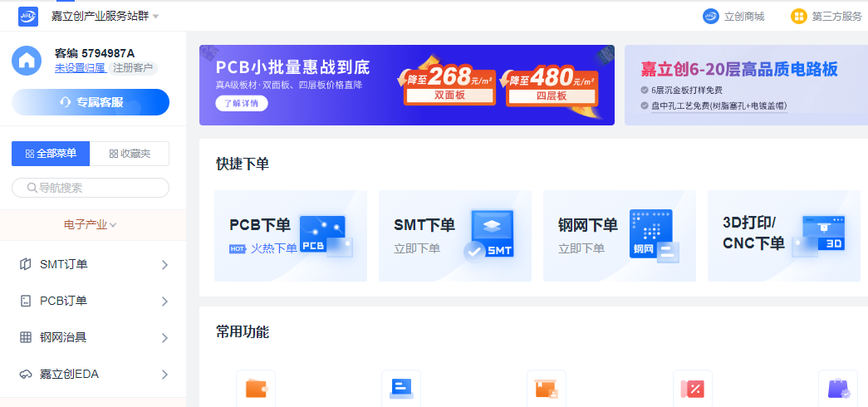Expand the 电子产业 category dropdown
The image size is (868, 407).
click(91, 225)
